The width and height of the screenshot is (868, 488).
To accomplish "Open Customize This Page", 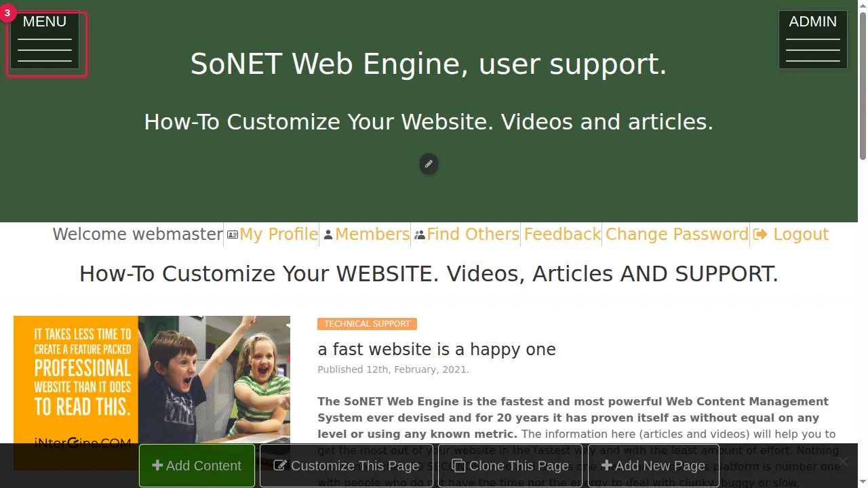I will tap(347, 466).
